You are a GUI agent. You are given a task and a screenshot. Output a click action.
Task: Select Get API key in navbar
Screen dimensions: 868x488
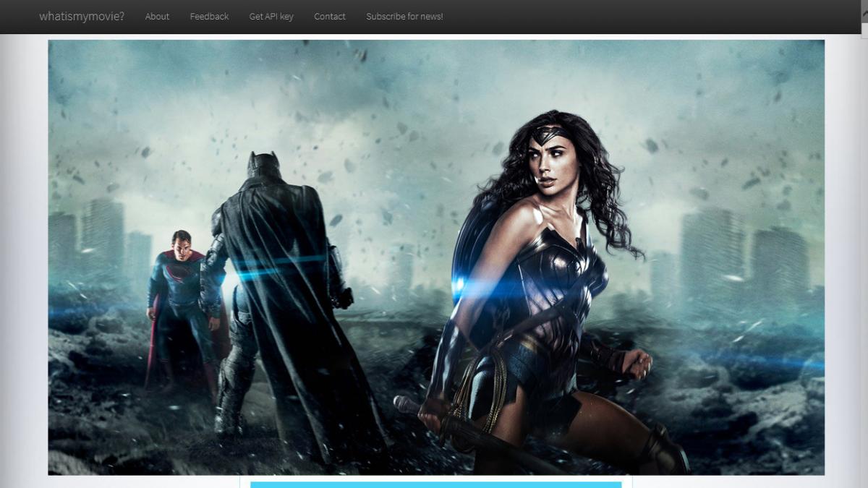coord(271,17)
